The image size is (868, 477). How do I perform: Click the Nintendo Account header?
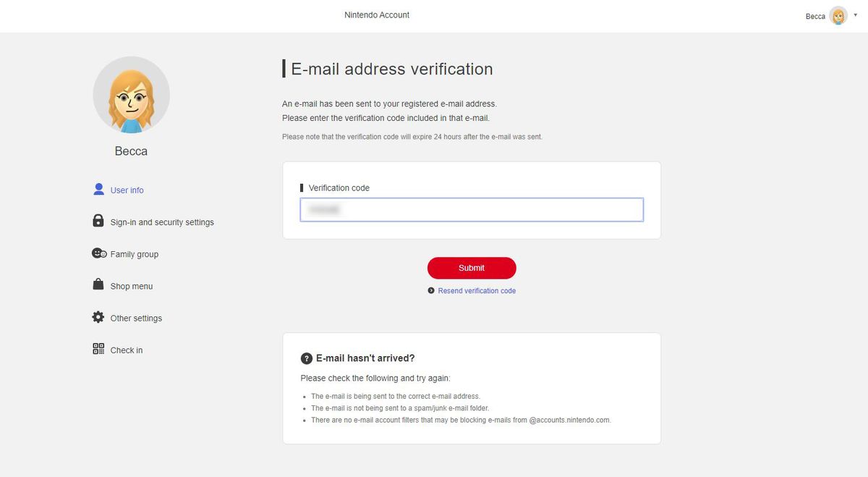[376, 14]
